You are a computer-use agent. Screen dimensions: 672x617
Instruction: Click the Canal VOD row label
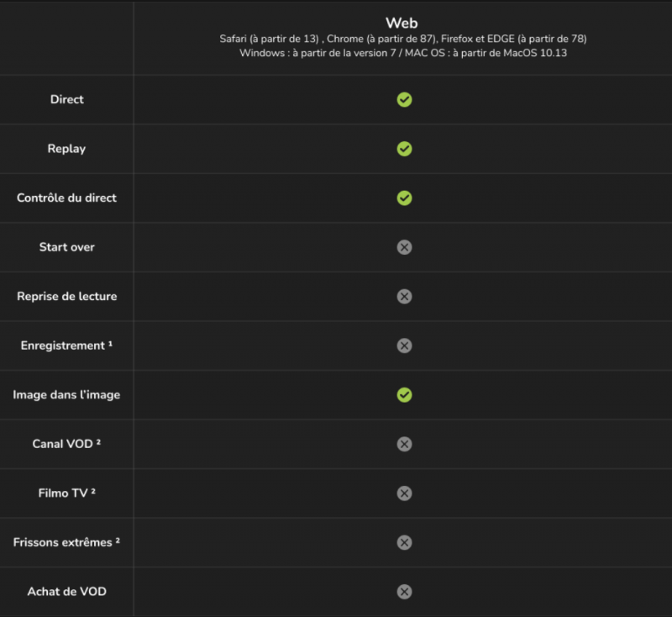(x=66, y=444)
